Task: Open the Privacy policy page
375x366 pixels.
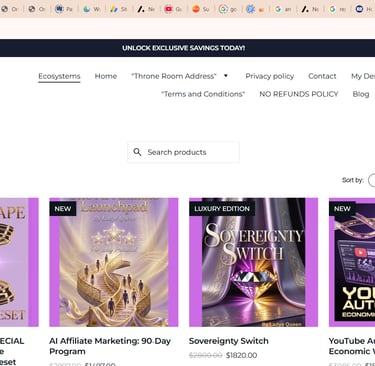Action: [x=270, y=76]
